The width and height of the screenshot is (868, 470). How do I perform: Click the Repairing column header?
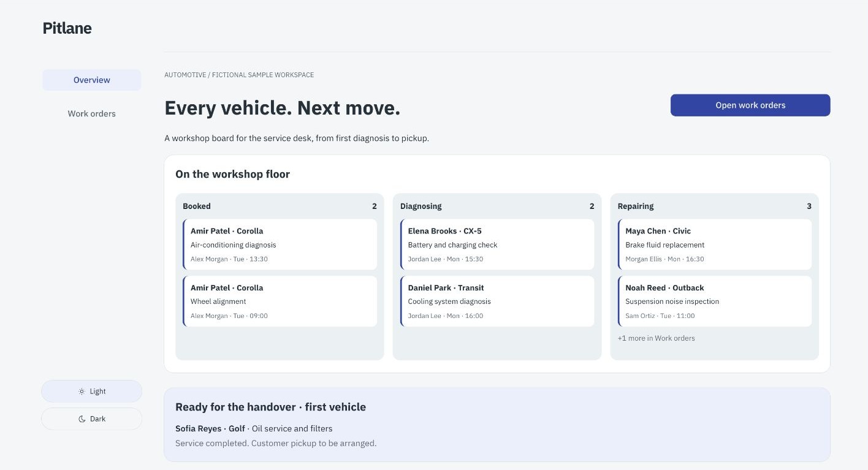(x=636, y=207)
